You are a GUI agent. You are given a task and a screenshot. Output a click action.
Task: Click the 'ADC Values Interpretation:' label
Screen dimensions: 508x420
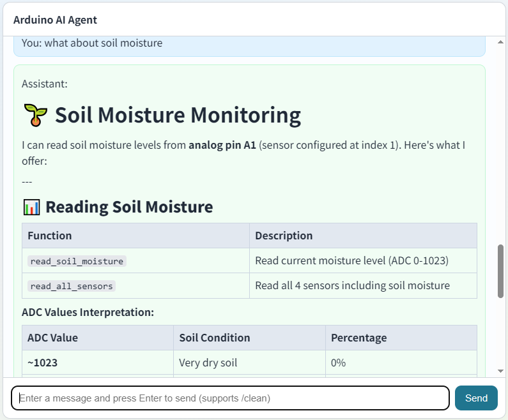click(x=88, y=312)
